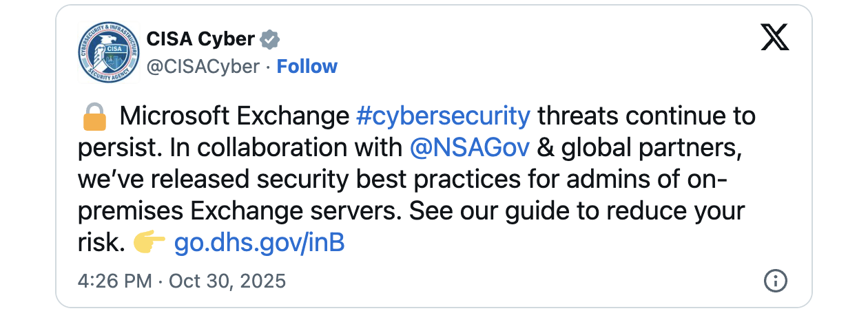Click the CISA profile avatar logo

click(106, 53)
